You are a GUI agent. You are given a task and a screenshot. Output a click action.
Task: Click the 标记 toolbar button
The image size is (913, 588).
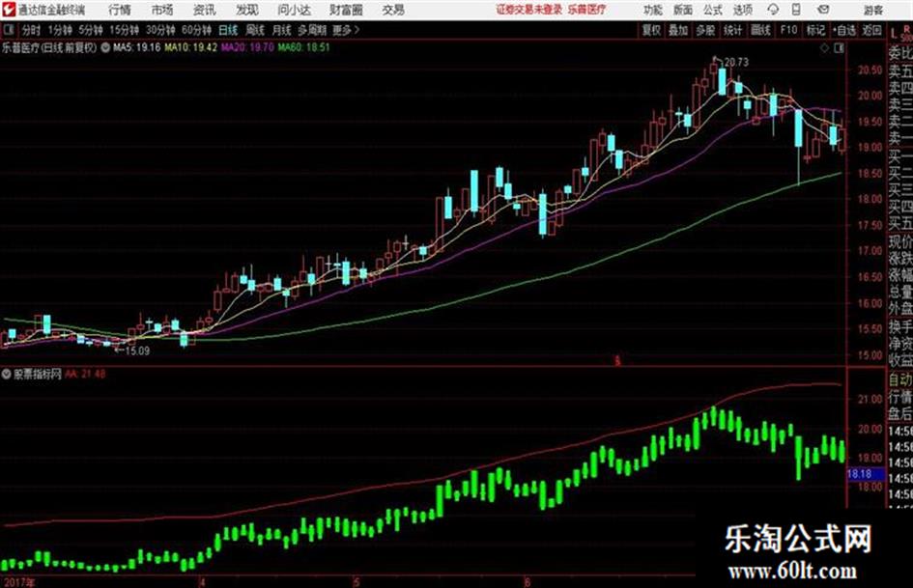815,30
